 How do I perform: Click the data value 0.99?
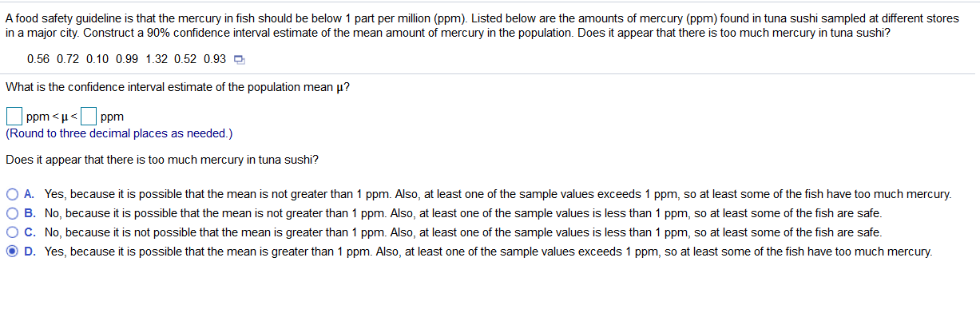point(127,59)
